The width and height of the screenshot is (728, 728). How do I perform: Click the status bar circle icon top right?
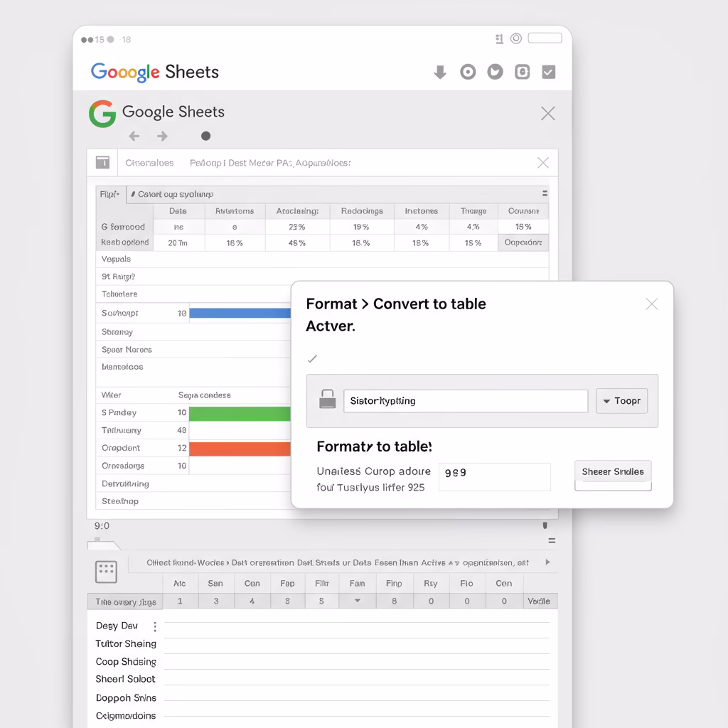(x=516, y=38)
